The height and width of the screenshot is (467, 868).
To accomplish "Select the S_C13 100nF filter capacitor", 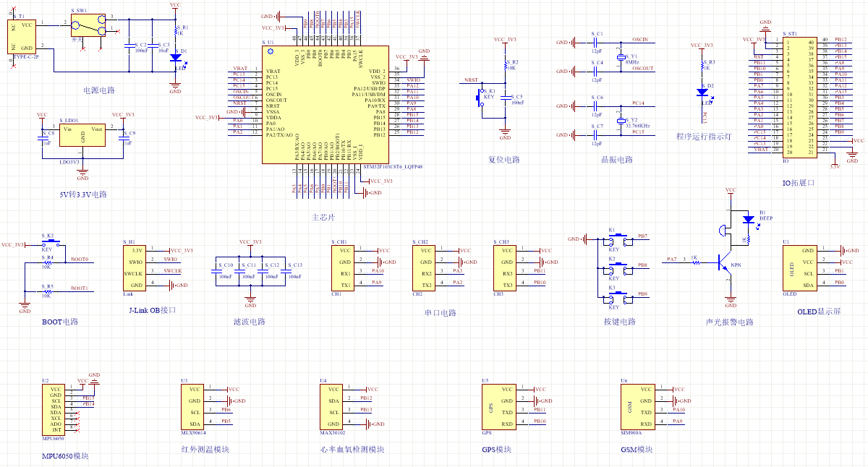I will tap(285, 270).
